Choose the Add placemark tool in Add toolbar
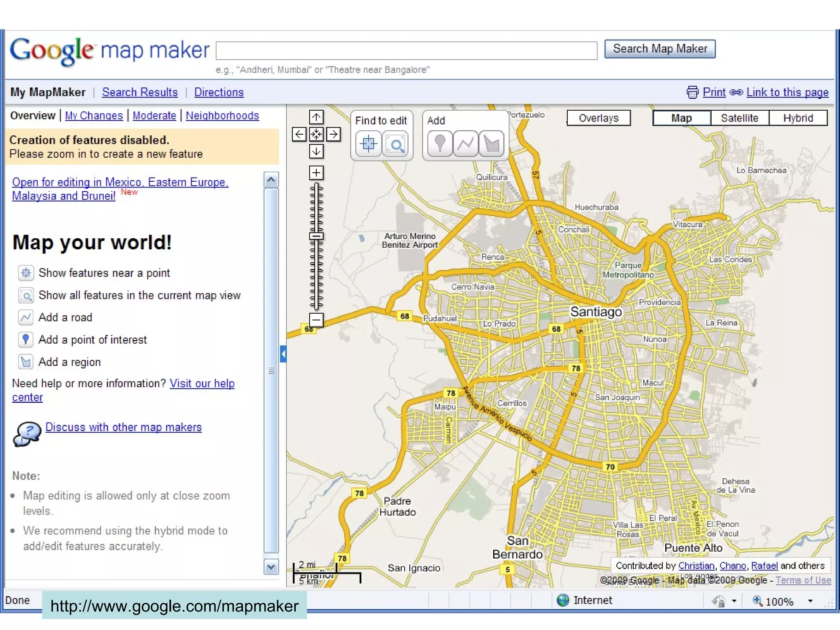840x630 pixels. [x=440, y=144]
